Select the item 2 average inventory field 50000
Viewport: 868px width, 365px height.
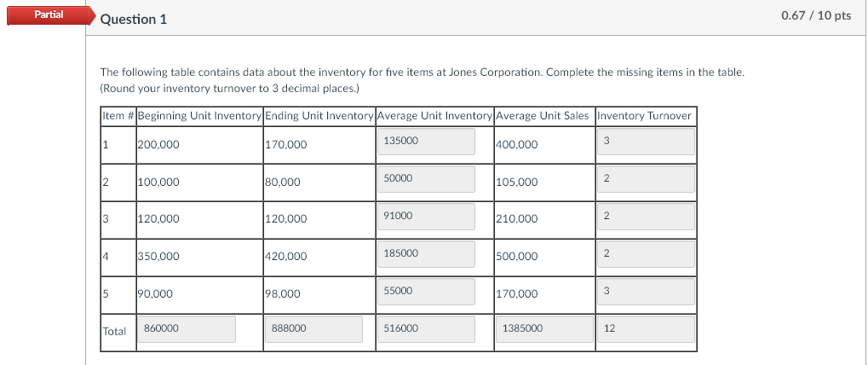pos(426,179)
